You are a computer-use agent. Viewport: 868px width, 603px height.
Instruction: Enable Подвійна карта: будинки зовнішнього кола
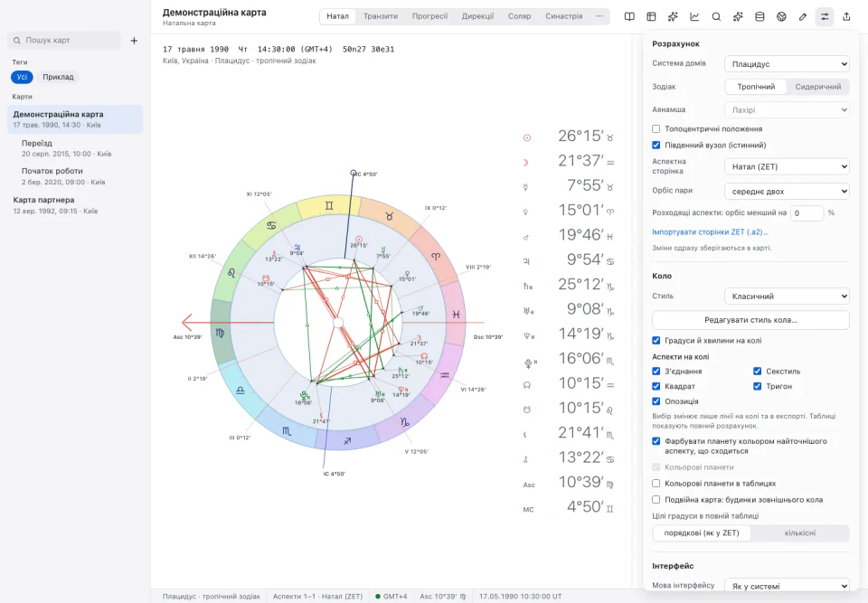[x=656, y=499]
